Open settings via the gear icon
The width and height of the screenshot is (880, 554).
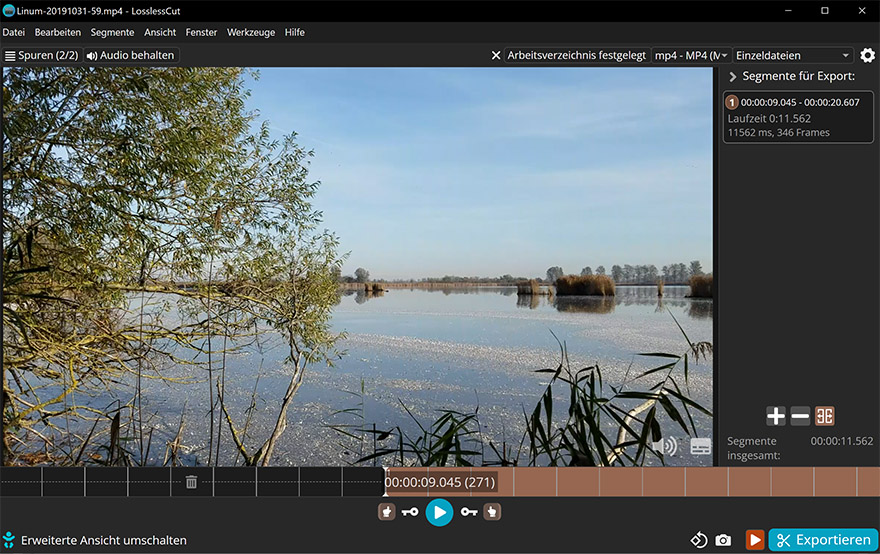(x=867, y=55)
